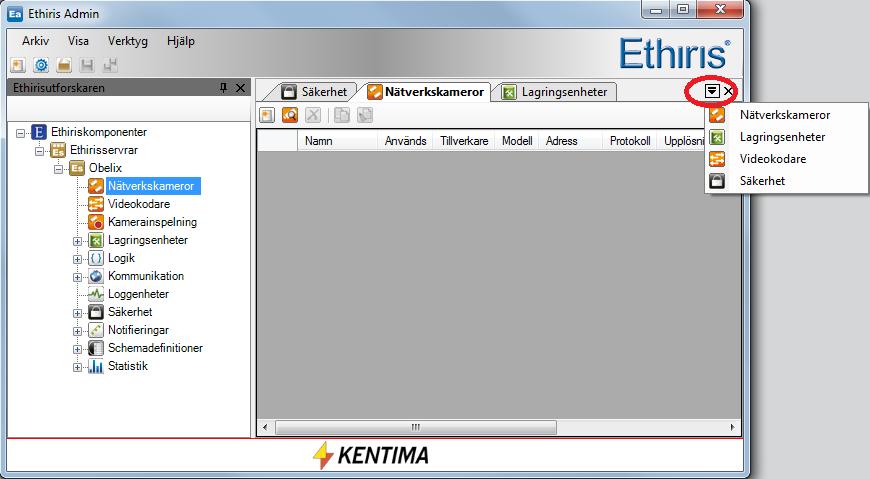The width and height of the screenshot is (870, 479).
Task: Click the Ethirisservrar server icon
Action: pos(58,150)
